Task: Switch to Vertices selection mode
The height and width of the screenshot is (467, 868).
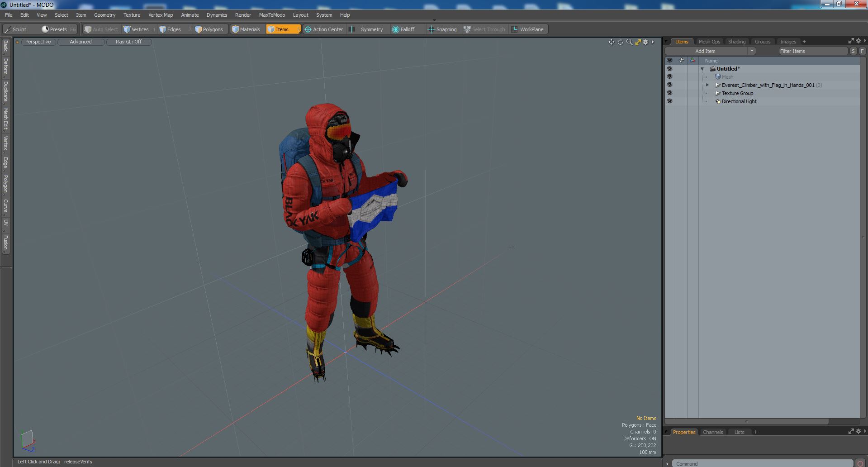Action: (139, 29)
